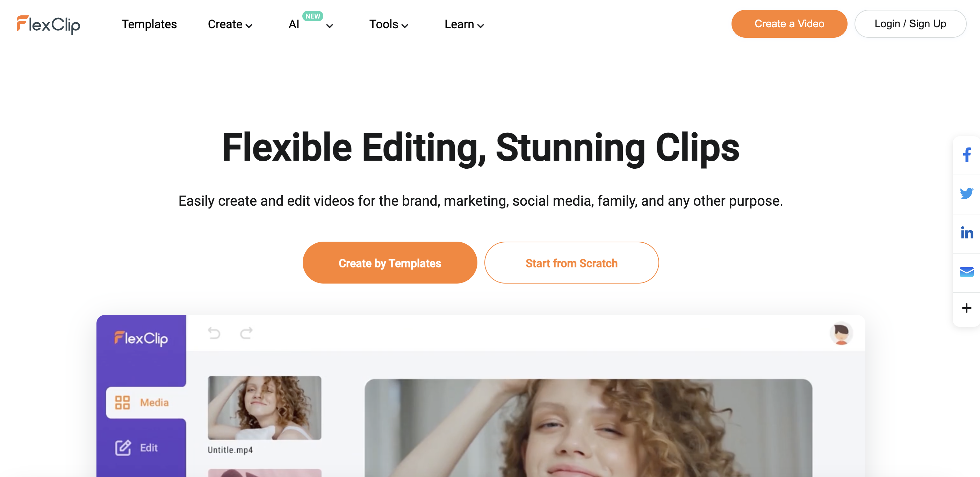Image resolution: width=980 pixels, height=477 pixels.
Task: Click the redo arrow in editor preview
Action: pyautogui.click(x=246, y=333)
